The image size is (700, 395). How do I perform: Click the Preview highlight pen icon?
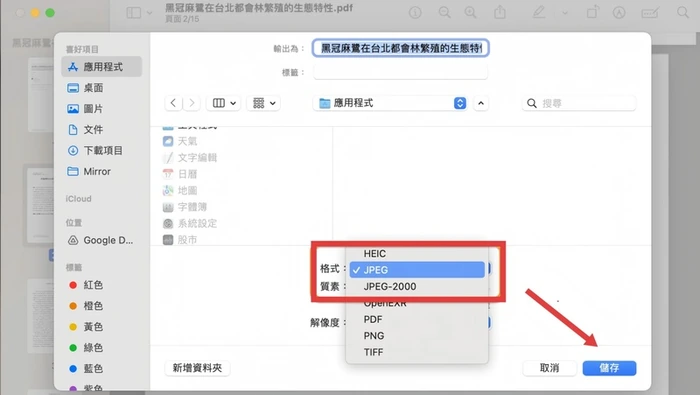tap(539, 12)
